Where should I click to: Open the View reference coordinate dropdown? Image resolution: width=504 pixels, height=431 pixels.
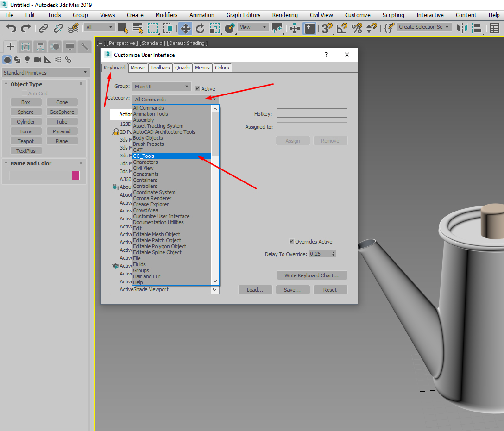253,27
